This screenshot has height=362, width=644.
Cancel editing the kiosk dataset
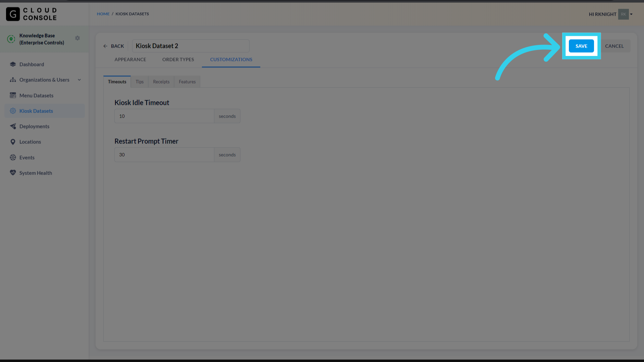pyautogui.click(x=614, y=46)
